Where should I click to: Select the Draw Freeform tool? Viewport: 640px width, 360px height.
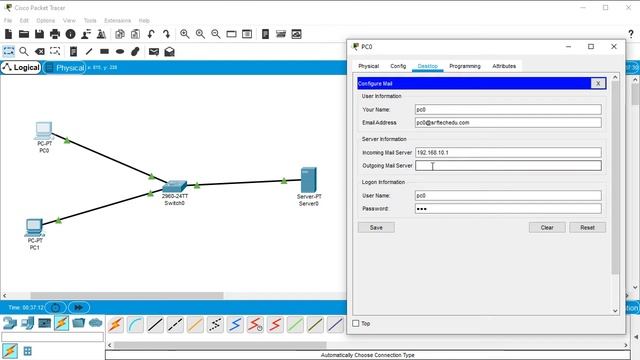click(136, 51)
